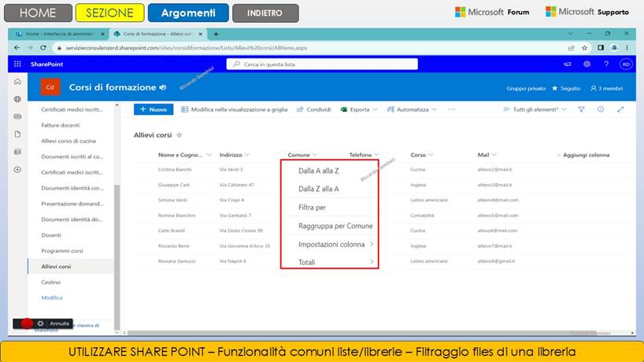The width and height of the screenshot is (644, 362).
Task: Click the megaphone notification icon in header
Action: click(x=567, y=64)
